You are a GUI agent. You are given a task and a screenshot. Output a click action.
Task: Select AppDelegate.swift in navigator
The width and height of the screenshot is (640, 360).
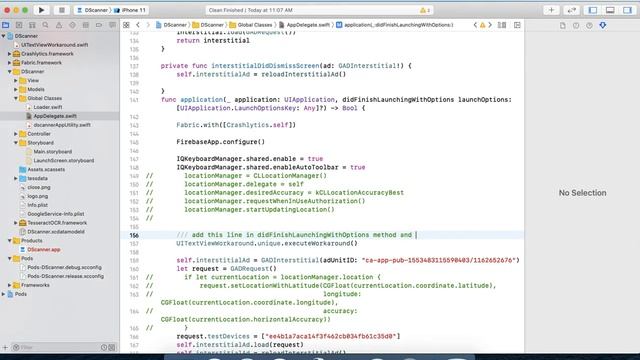pyautogui.click(x=55, y=116)
